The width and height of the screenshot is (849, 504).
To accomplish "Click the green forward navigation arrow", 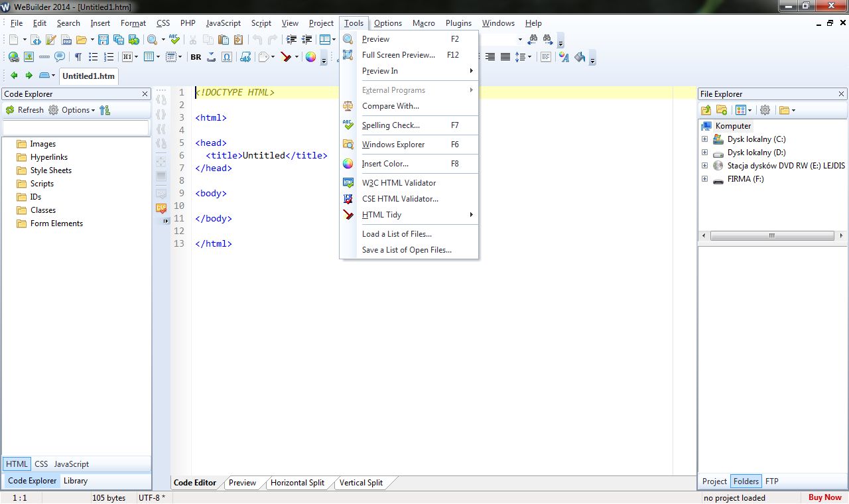I will [29, 76].
